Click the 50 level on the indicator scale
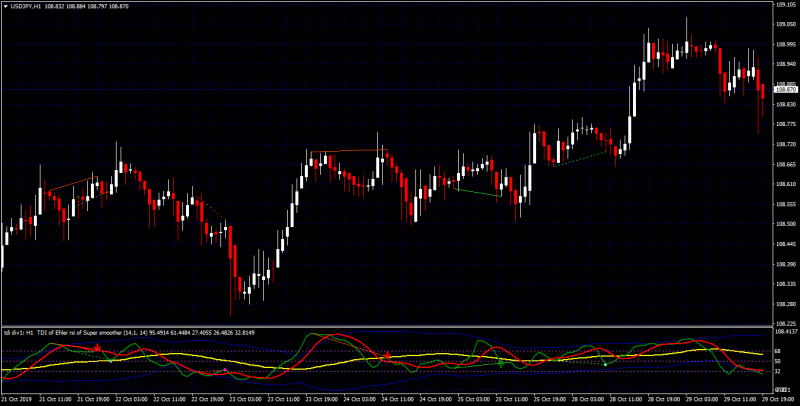The height and width of the screenshot is (406, 800). tap(779, 361)
